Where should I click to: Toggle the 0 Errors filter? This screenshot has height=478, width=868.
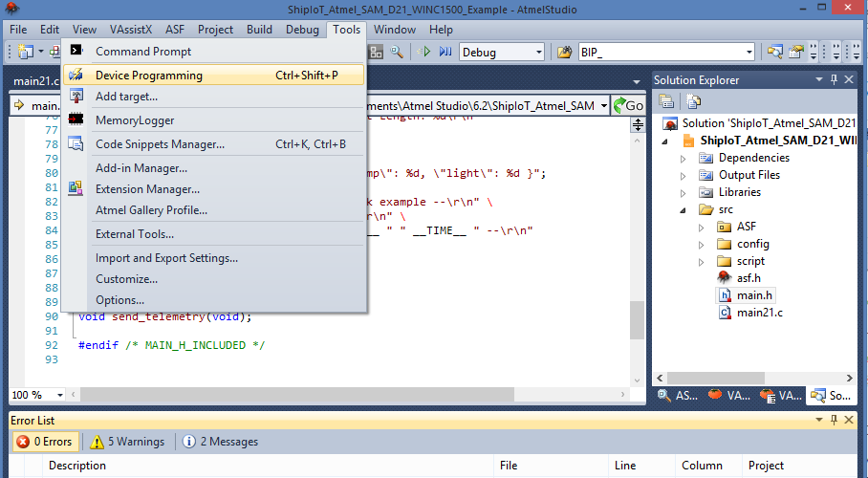45,442
